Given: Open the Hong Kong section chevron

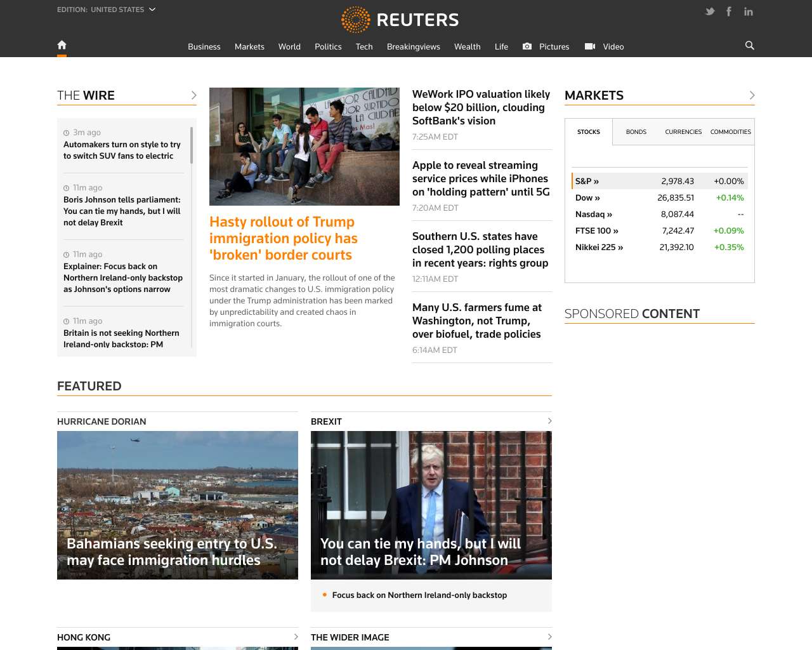Looking at the screenshot, I should (x=296, y=637).
